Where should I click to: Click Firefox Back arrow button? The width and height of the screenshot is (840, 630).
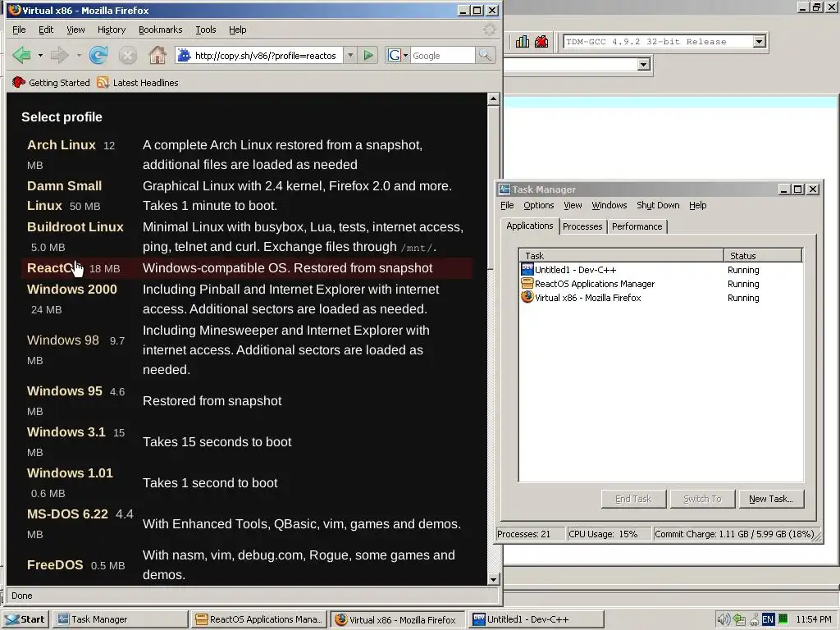click(x=22, y=55)
